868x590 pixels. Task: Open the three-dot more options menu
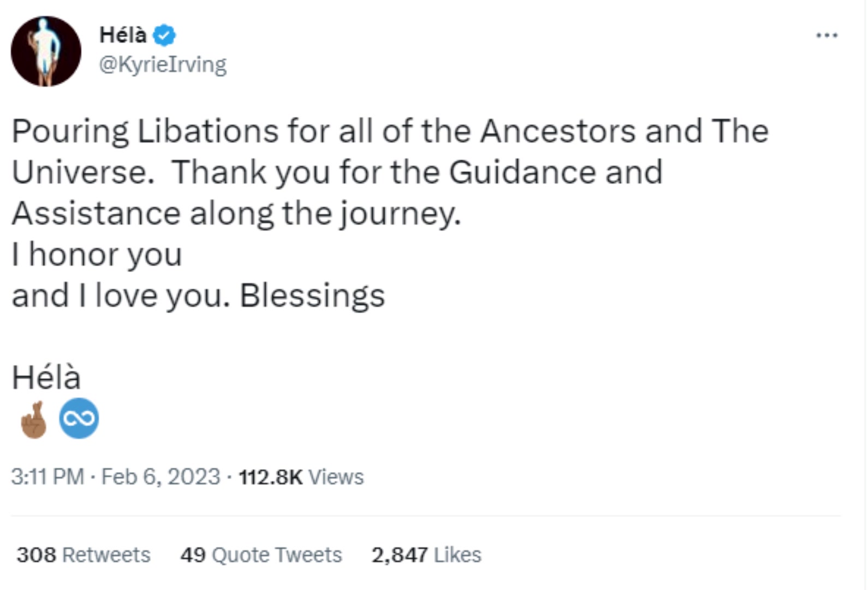(827, 36)
